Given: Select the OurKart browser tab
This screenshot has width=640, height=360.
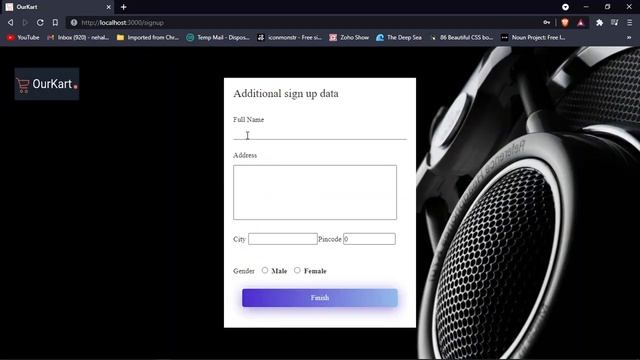Looking at the screenshot, I should click(x=57, y=7).
